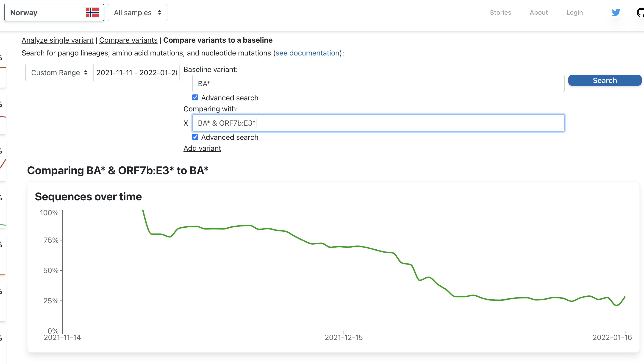Go to the Stories page
This screenshot has width=644, height=364.
click(x=500, y=12)
